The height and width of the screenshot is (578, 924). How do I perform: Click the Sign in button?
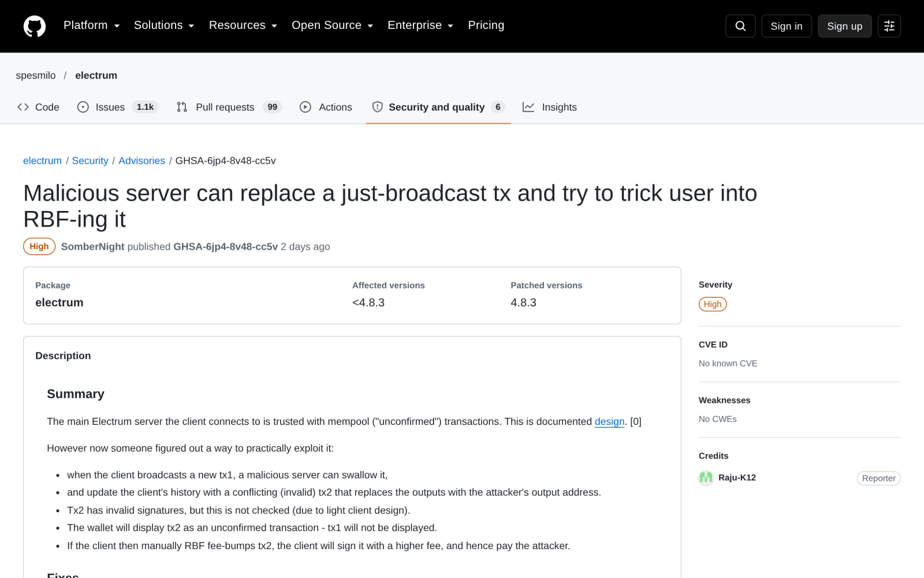(787, 26)
